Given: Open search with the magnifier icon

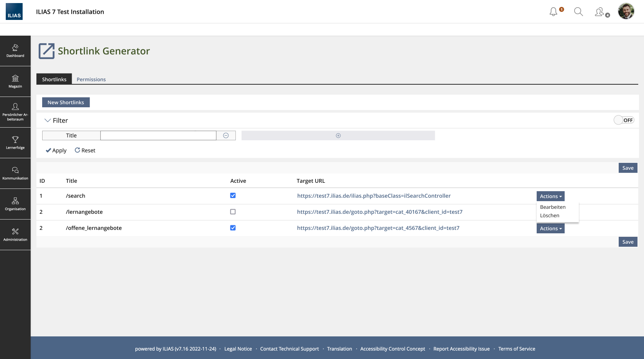Looking at the screenshot, I should click(x=578, y=12).
